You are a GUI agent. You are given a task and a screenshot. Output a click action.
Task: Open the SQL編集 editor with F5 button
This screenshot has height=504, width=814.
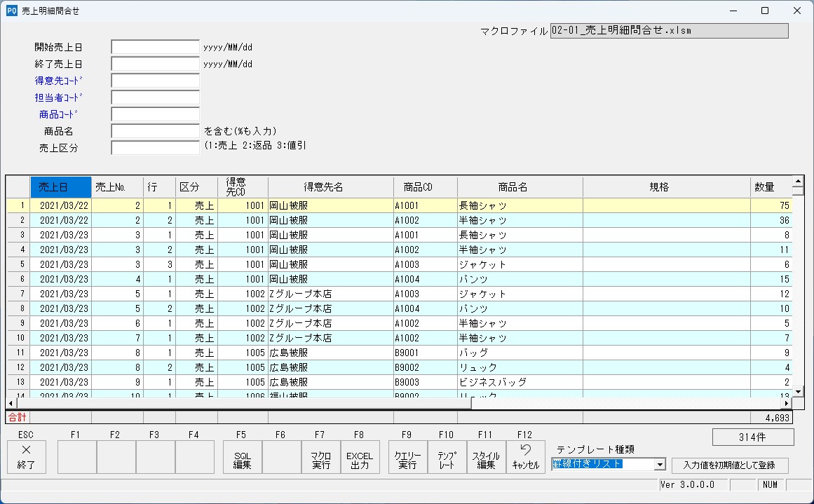click(242, 456)
